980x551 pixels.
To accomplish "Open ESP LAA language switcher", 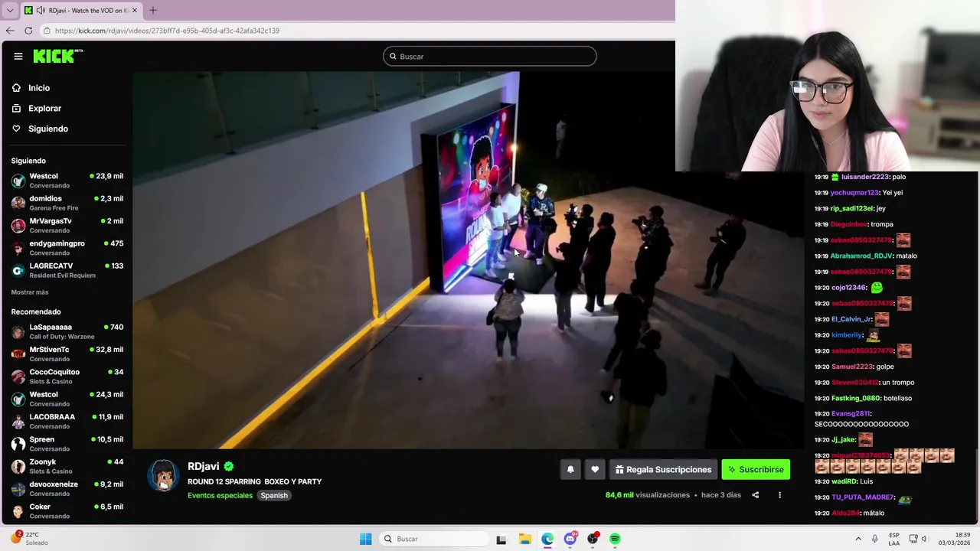I will pos(894,539).
